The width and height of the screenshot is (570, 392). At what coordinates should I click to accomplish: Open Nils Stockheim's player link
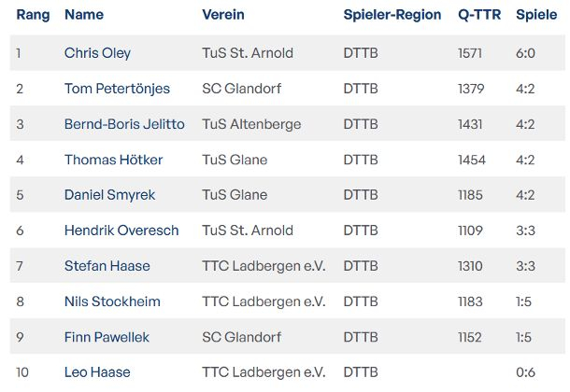click(x=112, y=301)
